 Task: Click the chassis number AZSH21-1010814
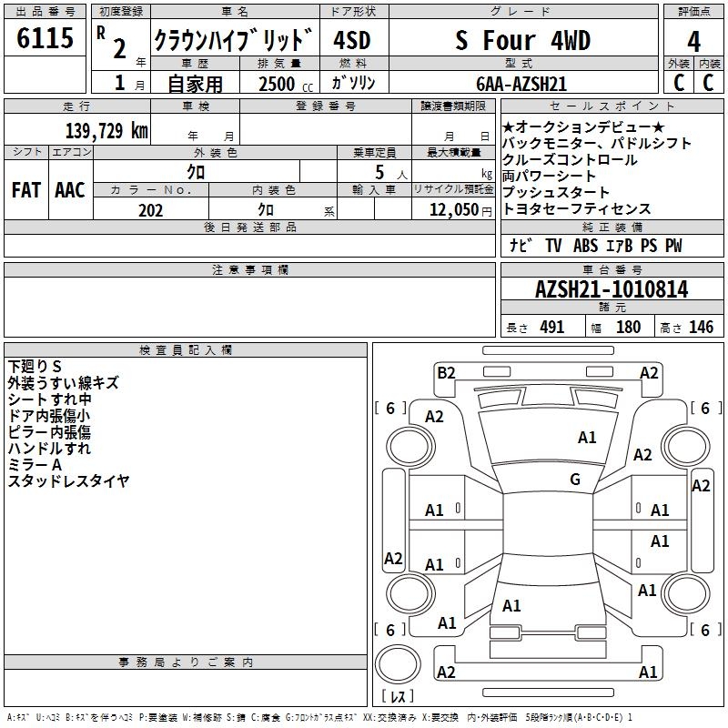(x=612, y=290)
